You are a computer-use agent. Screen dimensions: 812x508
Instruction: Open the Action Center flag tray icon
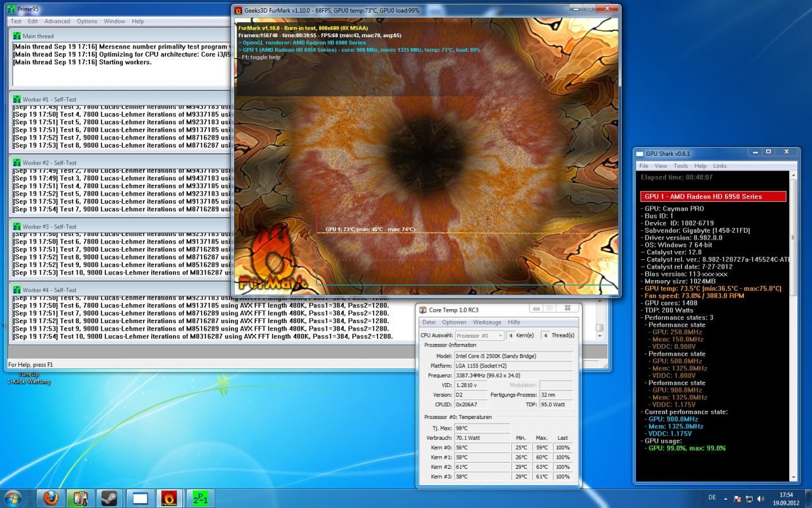click(738, 499)
